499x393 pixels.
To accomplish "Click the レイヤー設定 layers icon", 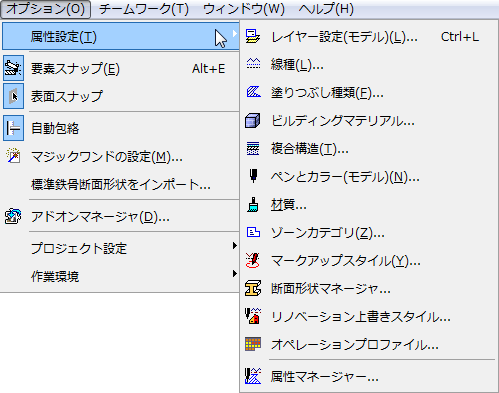I will coord(253,36).
